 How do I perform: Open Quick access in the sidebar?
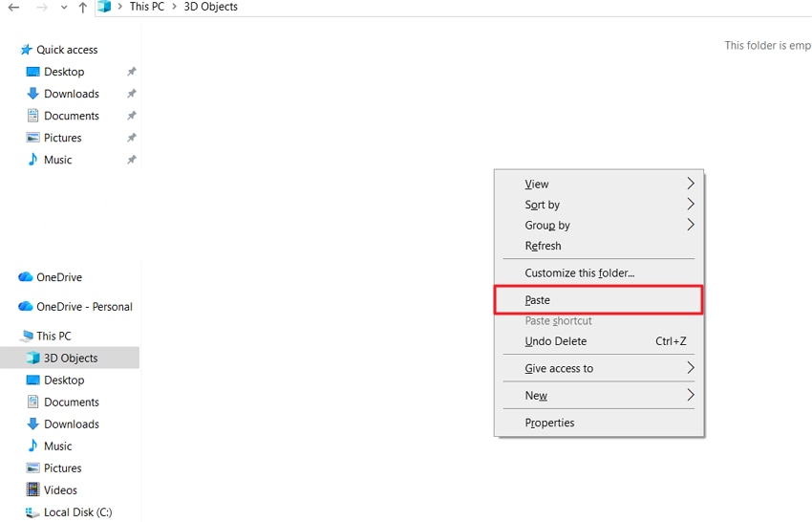click(x=67, y=50)
